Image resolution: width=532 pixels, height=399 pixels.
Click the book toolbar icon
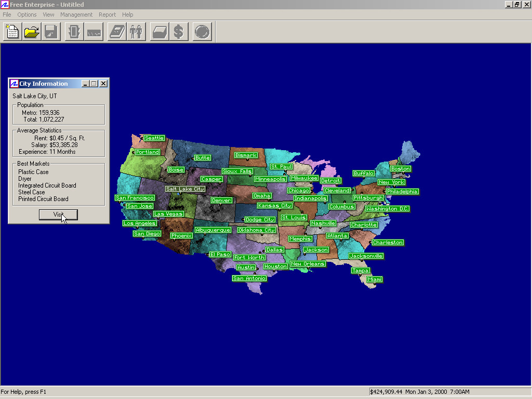tap(117, 32)
